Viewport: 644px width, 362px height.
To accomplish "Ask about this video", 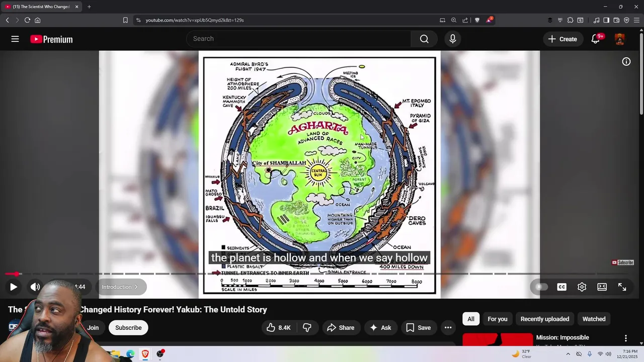I will [x=380, y=328].
